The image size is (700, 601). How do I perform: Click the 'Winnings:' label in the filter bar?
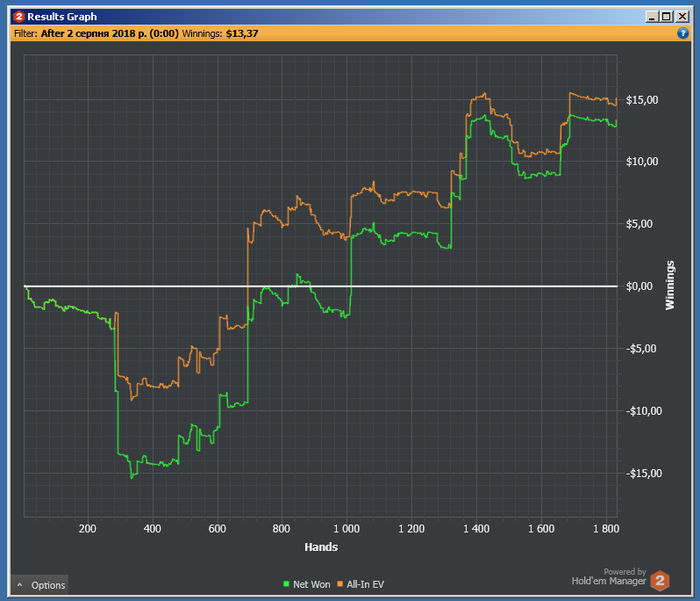202,33
